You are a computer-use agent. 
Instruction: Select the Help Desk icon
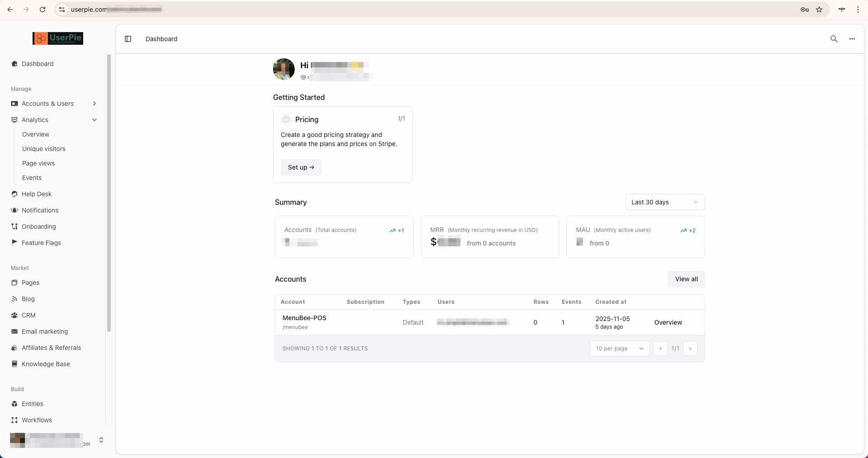[14, 194]
